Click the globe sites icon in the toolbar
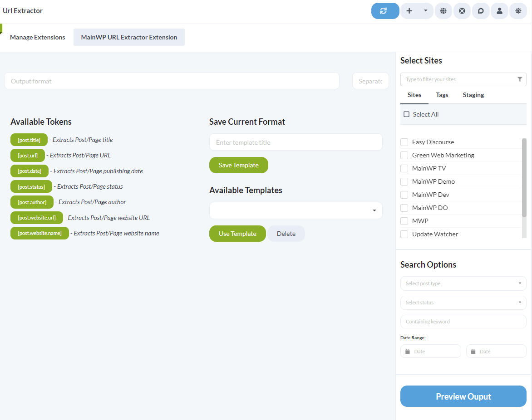Viewport: 532px width, 420px height. tap(443, 10)
